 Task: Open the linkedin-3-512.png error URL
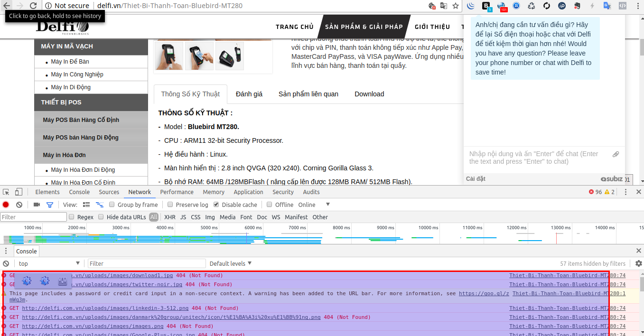[105, 308]
